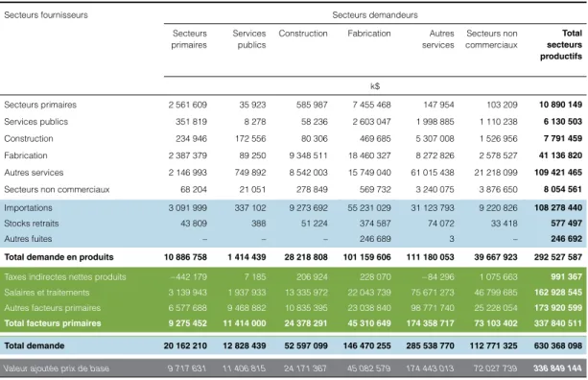Click the 'k$' unit label
588x380 pixels.
click(375, 86)
